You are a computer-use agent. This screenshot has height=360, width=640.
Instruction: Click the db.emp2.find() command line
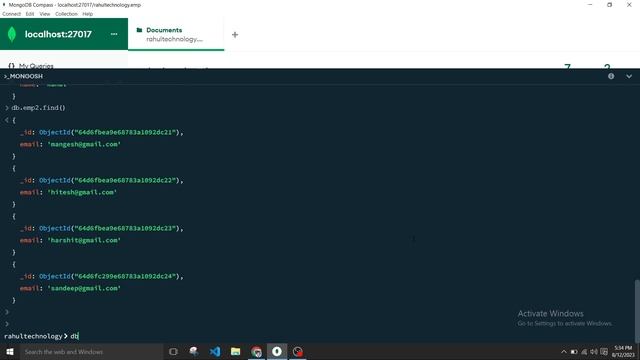pyautogui.click(x=38, y=108)
